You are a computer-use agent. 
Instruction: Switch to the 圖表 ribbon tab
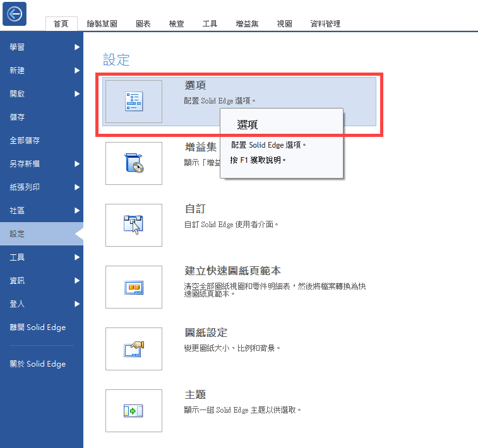point(143,24)
